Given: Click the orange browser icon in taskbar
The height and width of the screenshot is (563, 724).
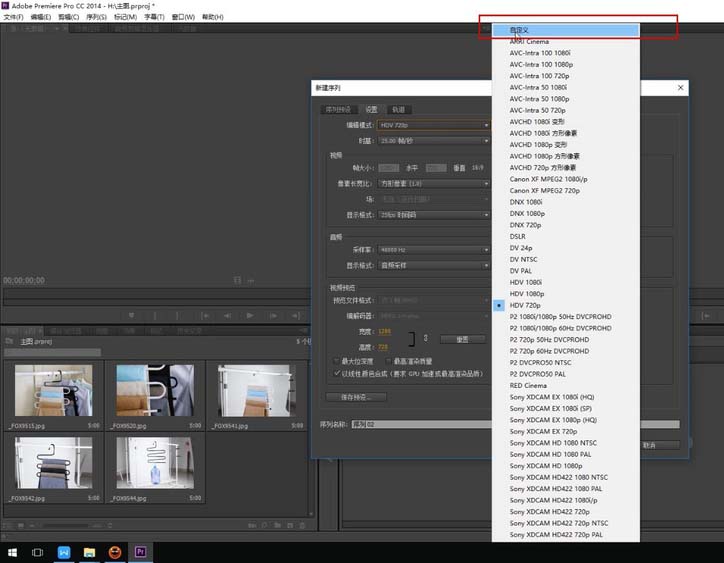Looking at the screenshot, I should (115, 552).
